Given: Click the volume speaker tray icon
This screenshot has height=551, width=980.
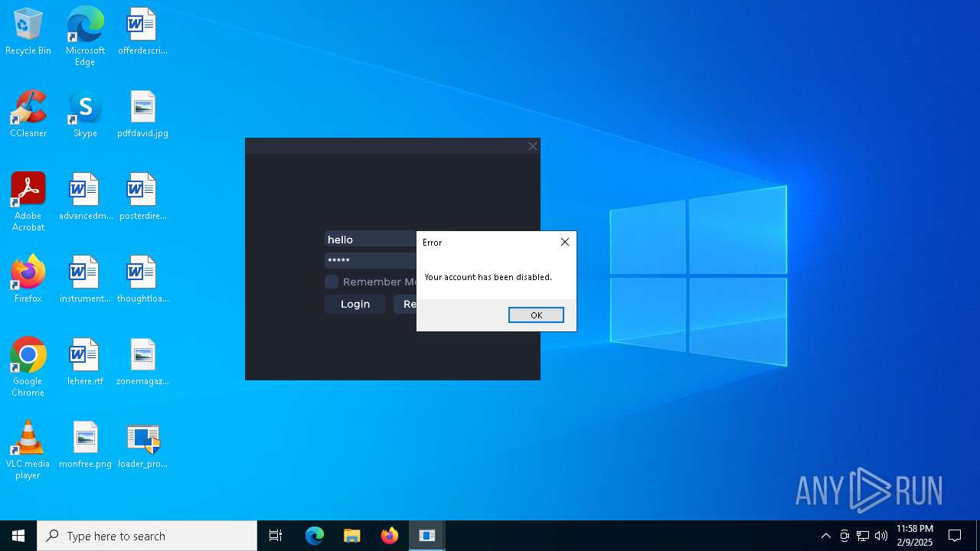Looking at the screenshot, I should pos(881,536).
